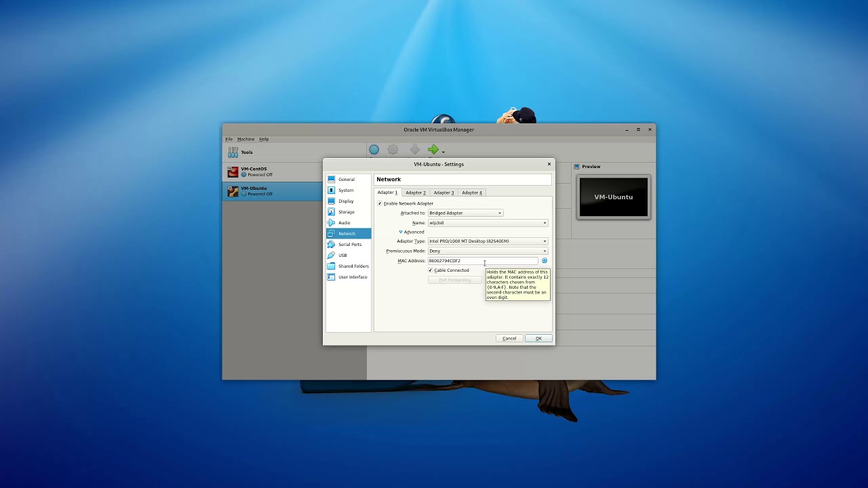The height and width of the screenshot is (488, 868).
Task: Collapse the Advanced section
Action: pyautogui.click(x=411, y=232)
